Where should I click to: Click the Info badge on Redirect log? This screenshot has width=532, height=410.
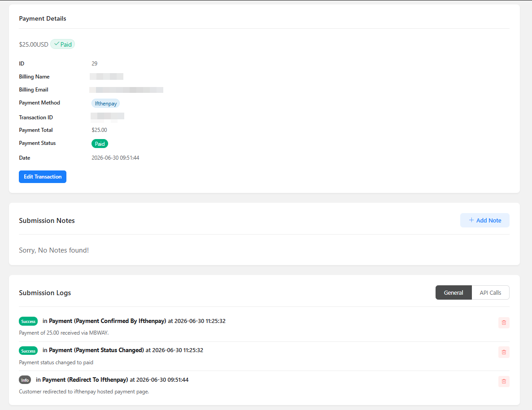(25, 380)
